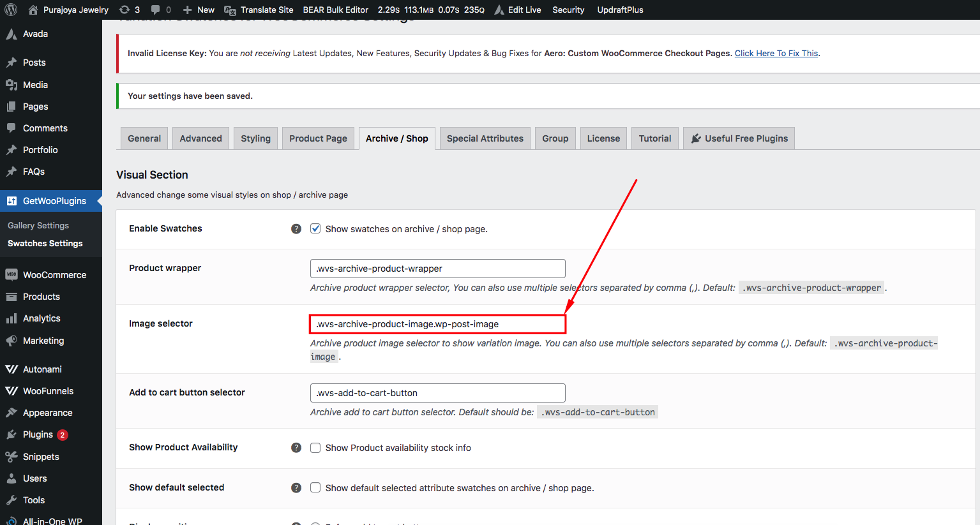Open BEAR Bulk Editor in admin bar
The width and height of the screenshot is (980, 525).
tap(335, 10)
